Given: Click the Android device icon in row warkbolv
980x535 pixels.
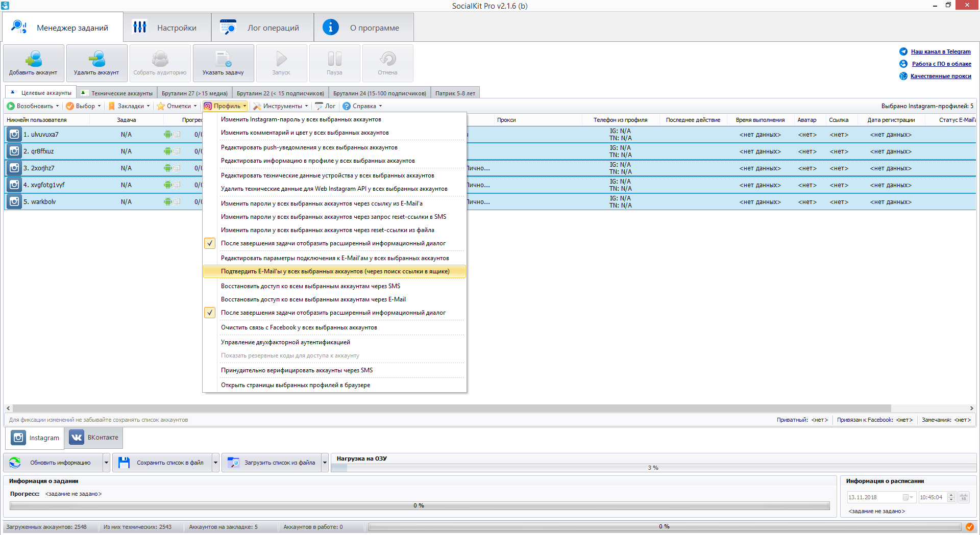Looking at the screenshot, I should point(168,202).
